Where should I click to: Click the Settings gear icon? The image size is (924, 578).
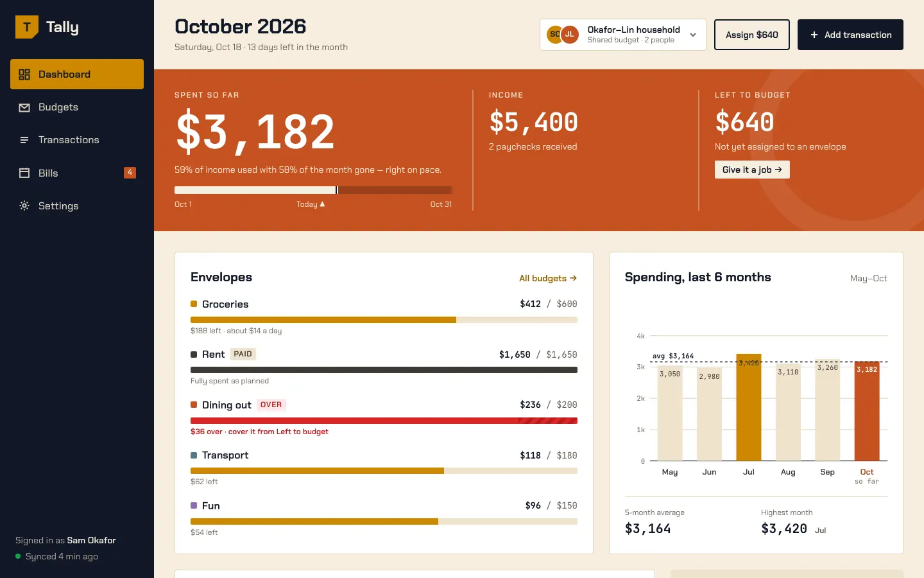tap(24, 206)
